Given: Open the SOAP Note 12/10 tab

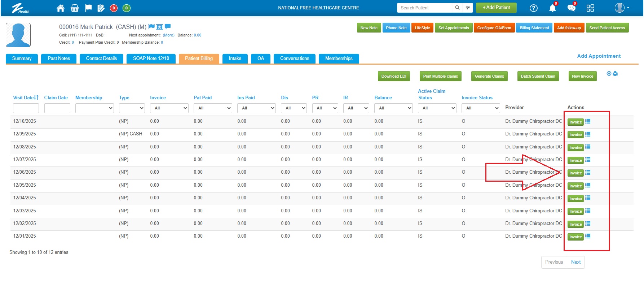Looking at the screenshot, I should coord(151,59).
